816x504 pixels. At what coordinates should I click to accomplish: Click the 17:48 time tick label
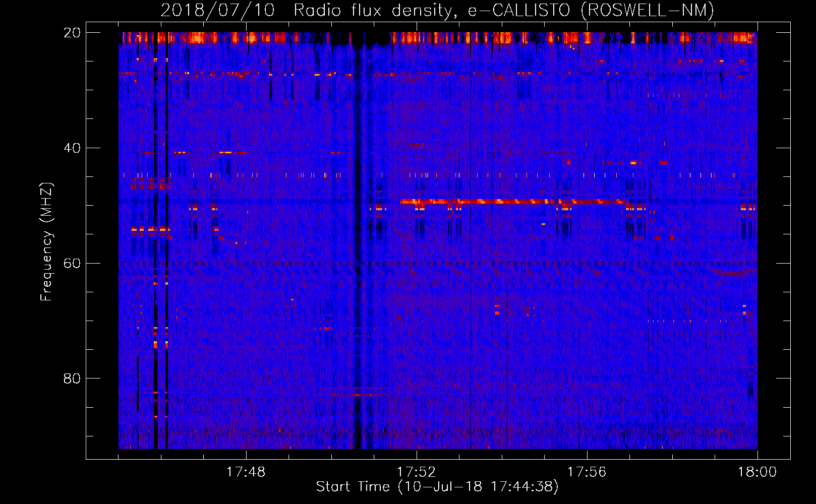[x=246, y=472]
